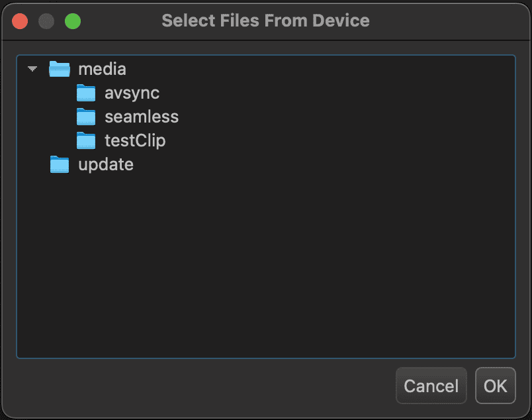Image resolution: width=532 pixels, height=420 pixels.
Task: Click the update folder icon
Action: pos(60,165)
